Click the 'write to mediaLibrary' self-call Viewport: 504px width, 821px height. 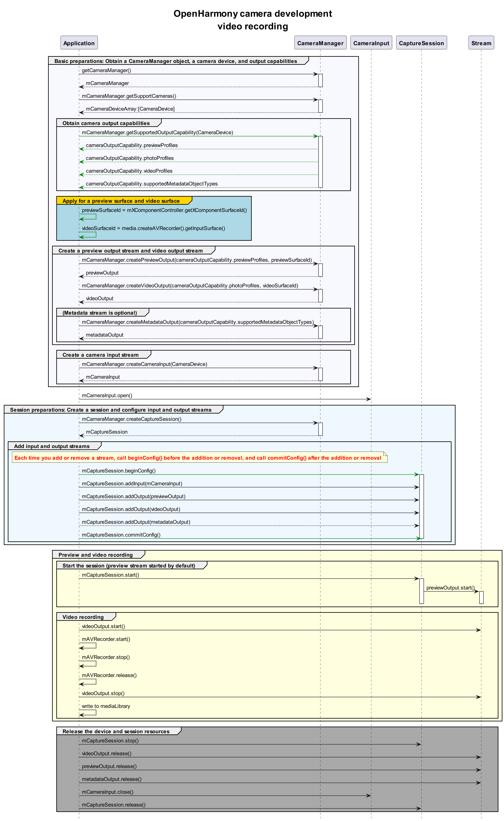coord(106,706)
